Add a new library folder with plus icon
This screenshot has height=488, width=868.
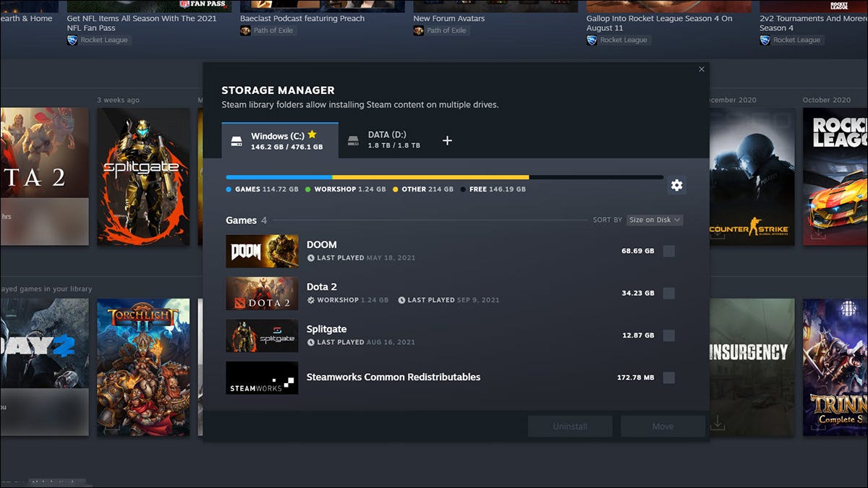tap(447, 140)
